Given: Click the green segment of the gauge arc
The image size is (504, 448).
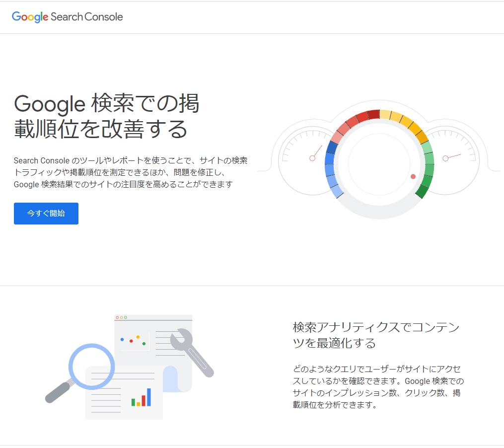Looking at the screenshot, I should pyautogui.click(x=427, y=169).
